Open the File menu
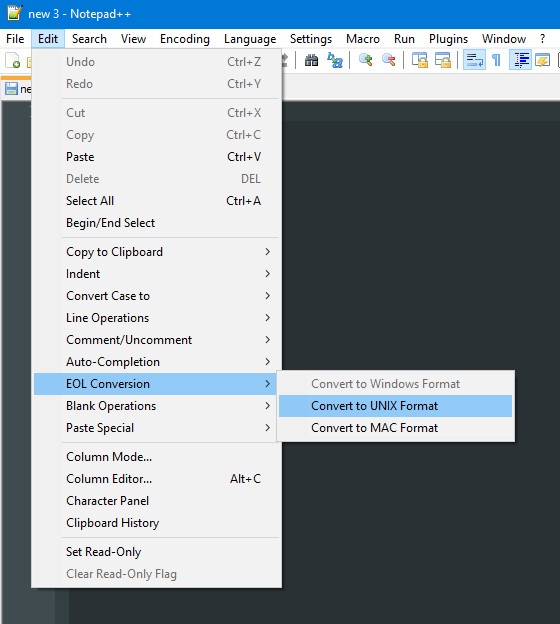The image size is (560, 624). tap(15, 39)
